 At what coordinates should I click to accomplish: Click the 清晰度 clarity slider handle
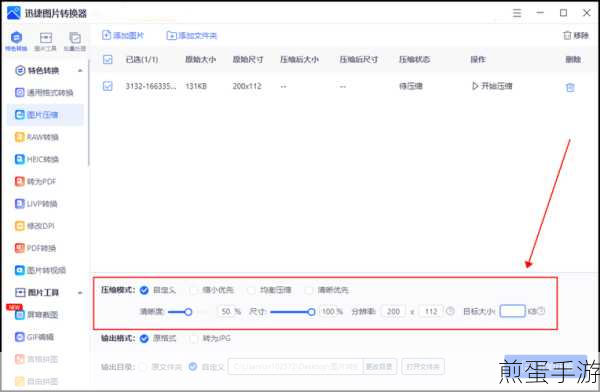(188, 312)
